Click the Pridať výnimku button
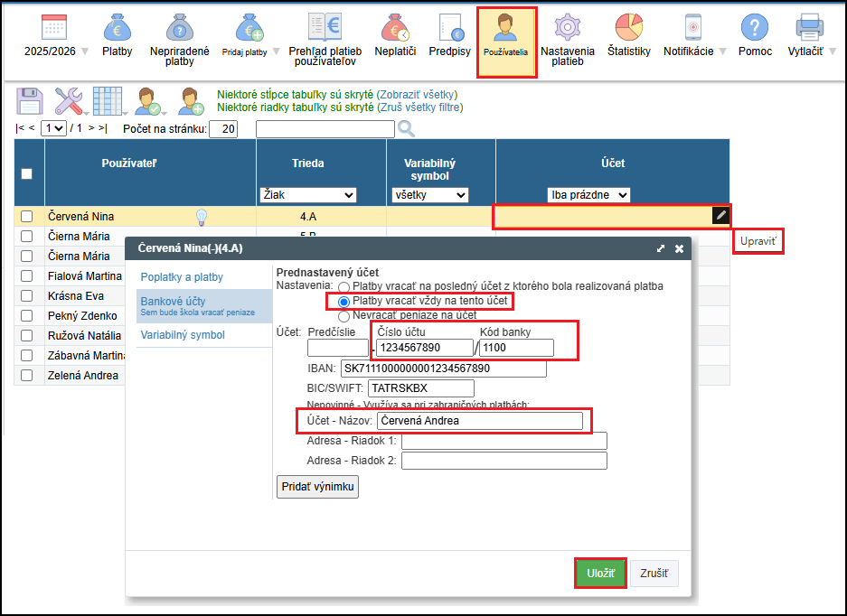 [x=317, y=487]
